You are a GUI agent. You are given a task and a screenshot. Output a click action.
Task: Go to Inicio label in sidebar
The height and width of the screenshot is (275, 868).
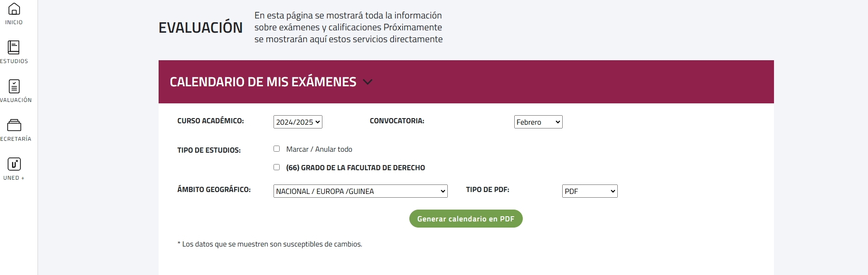(x=14, y=22)
